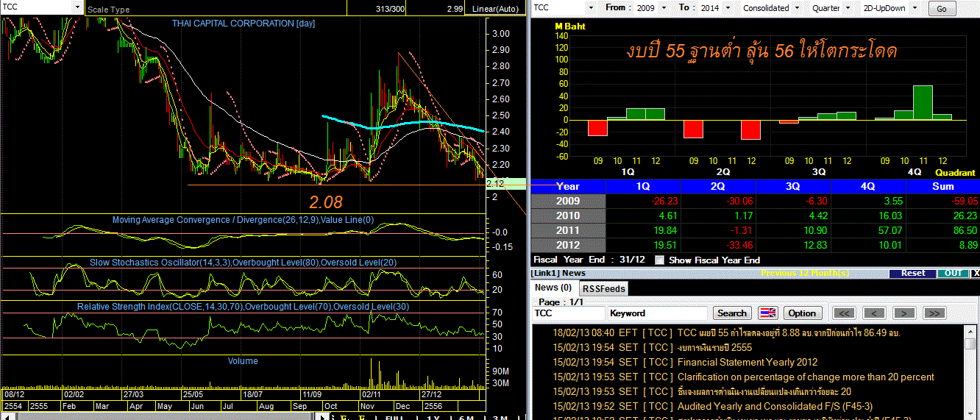Select the 3M chart range
This screenshot has height=420, width=980.
pos(500,417)
